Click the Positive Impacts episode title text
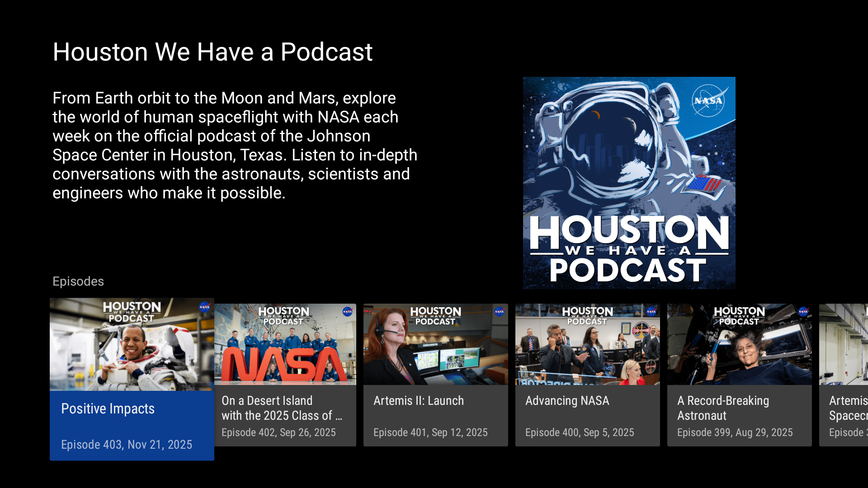Viewport: 868px width, 488px height. pyautogui.click(x=108, y=409)
